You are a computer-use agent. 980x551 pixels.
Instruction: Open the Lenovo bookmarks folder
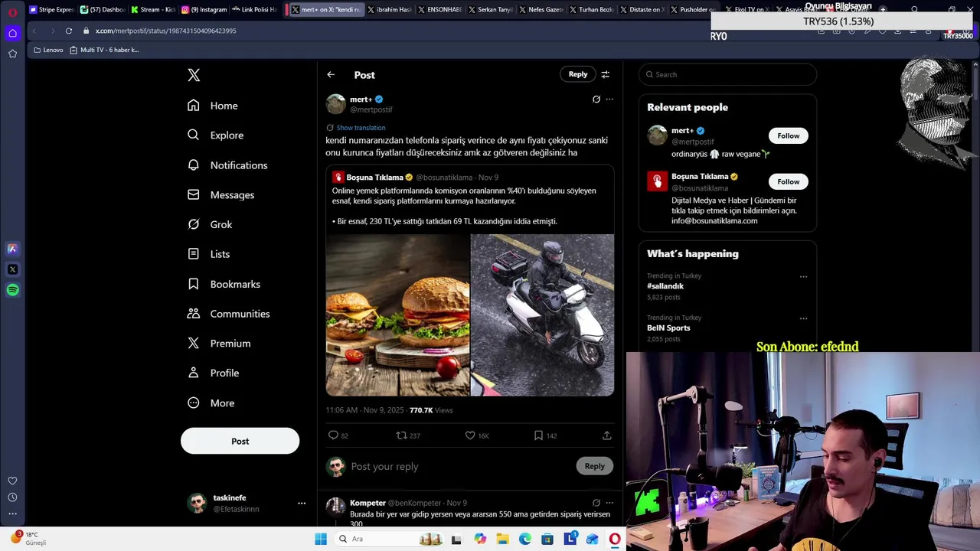pyautogui.click(x=48, y=50)
